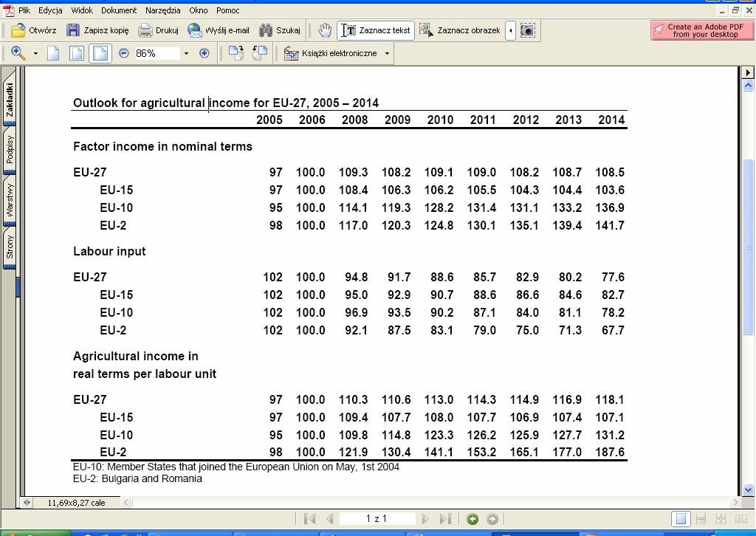Screen dimensions: 756x536
Task: Click the status bar navigation pane toggle icon
Action: [x=27, y=503]
